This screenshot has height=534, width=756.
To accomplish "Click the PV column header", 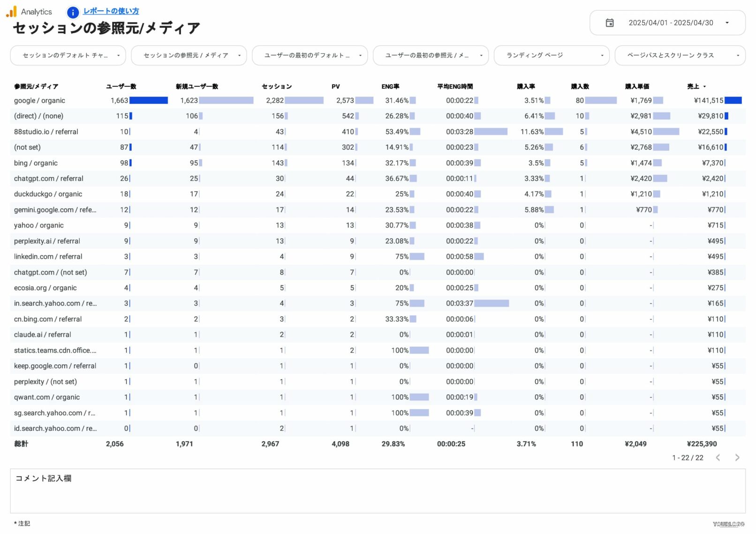I will point(335,86).
